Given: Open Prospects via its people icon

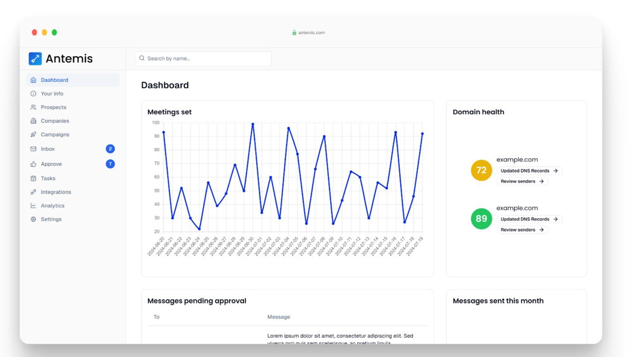Looking at the screenshot, I should coord(33,108).
